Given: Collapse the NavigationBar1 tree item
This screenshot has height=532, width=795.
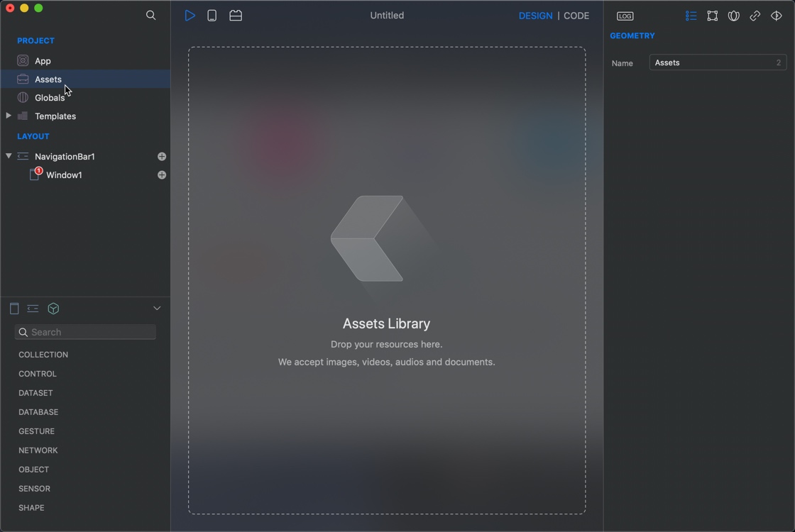Looking at the screenshot, I should tap(9, 156).
